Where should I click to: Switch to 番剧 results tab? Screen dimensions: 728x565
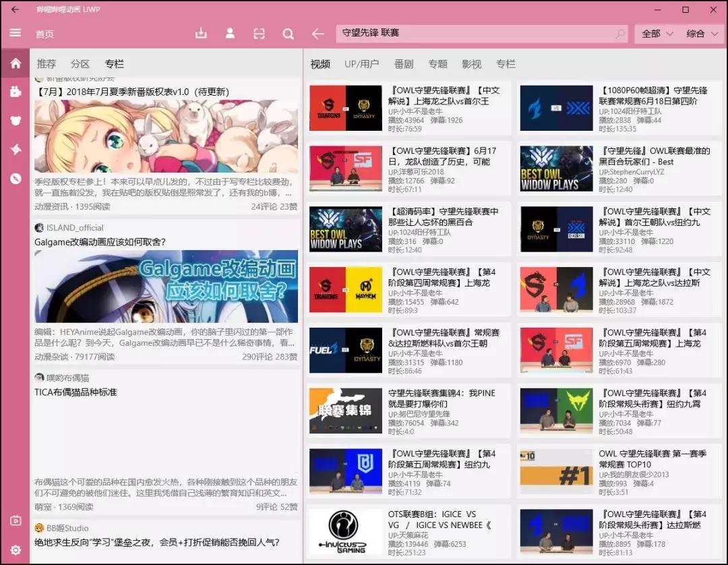pos(404,64)
